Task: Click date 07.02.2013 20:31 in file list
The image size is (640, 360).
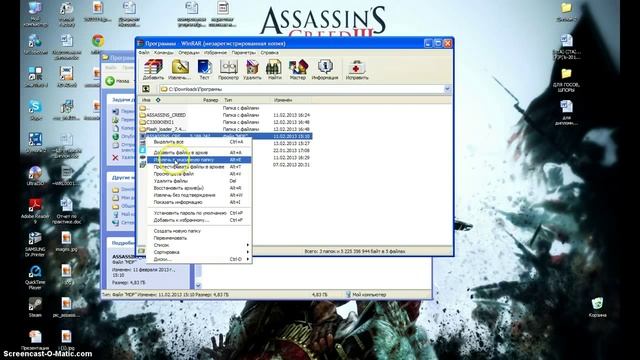Action: pos(291,164)
